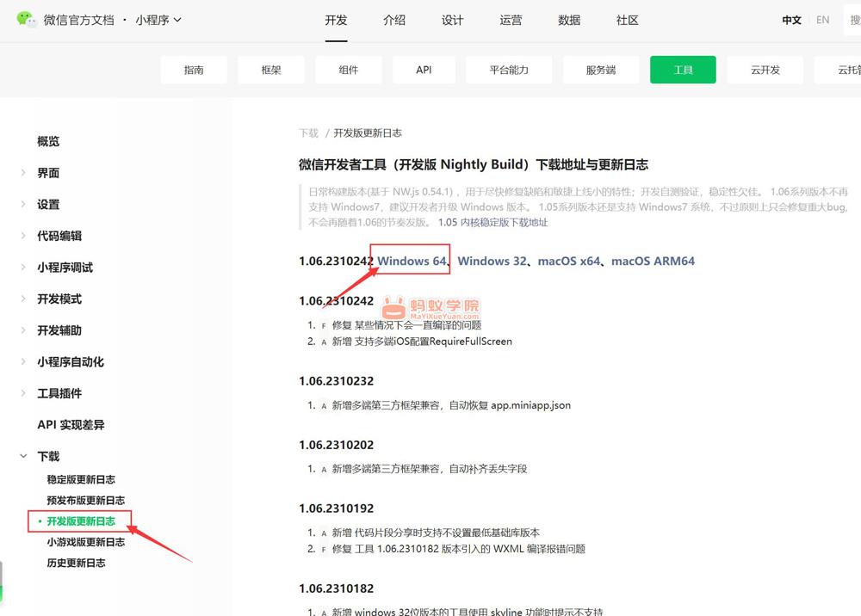Open 工具插件 sidebar item
This screenshot has width=861, height=616.
(59, 393)
